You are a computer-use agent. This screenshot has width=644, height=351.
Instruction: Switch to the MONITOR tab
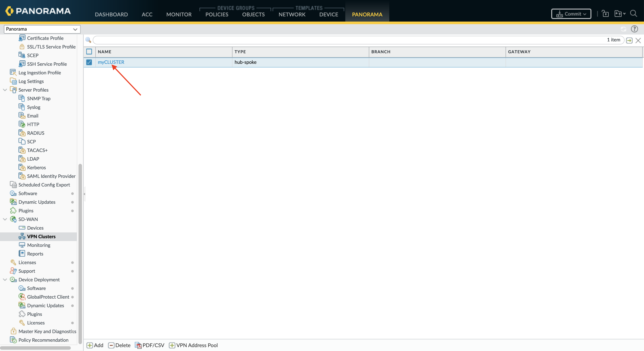179,14
